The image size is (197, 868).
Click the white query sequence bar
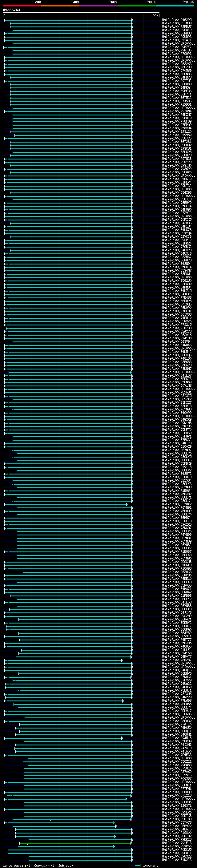click(x=81, y=13)
